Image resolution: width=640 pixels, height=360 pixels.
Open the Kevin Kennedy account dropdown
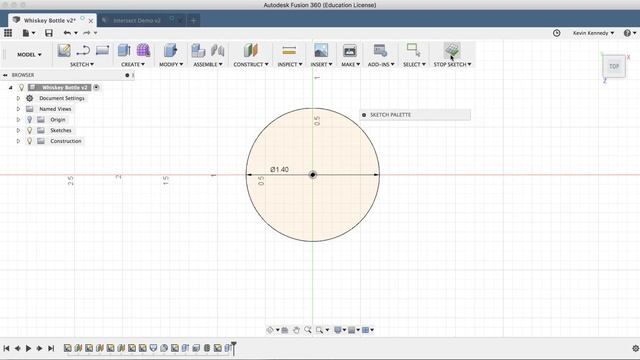coord(593,33)
